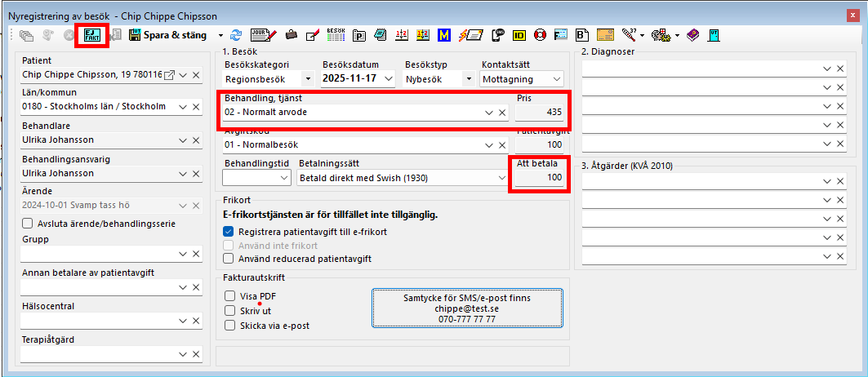Click the blue M toolbar icon
The height and width of the screenshot is (377, 868).
(444, 35)
